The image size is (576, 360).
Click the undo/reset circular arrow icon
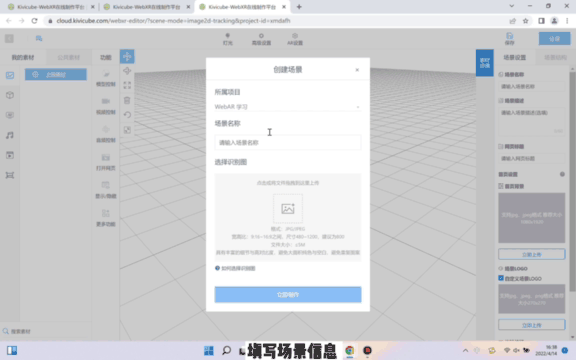[127, 115]
